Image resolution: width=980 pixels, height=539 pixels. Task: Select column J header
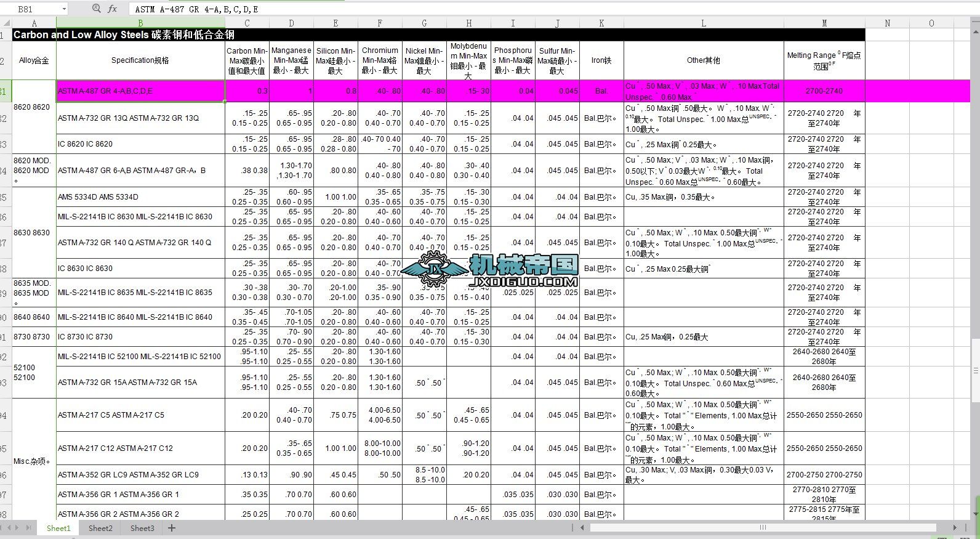(557, 23)
